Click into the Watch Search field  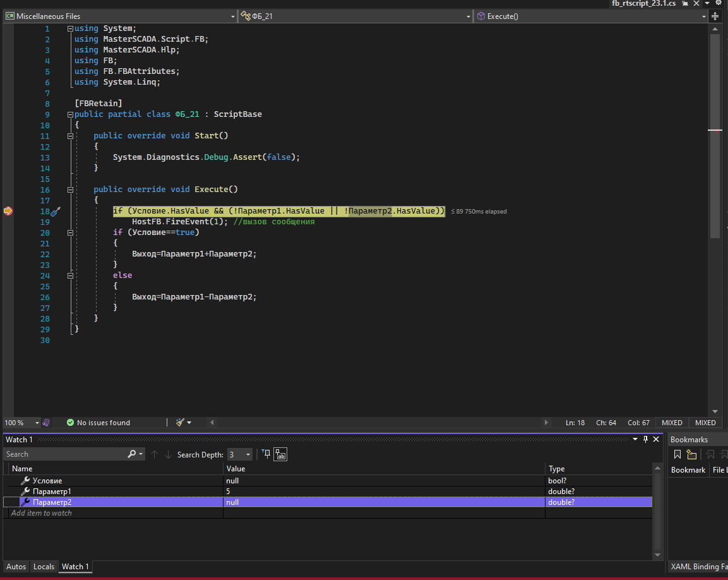pyautogui.click(x=65, y=454)
